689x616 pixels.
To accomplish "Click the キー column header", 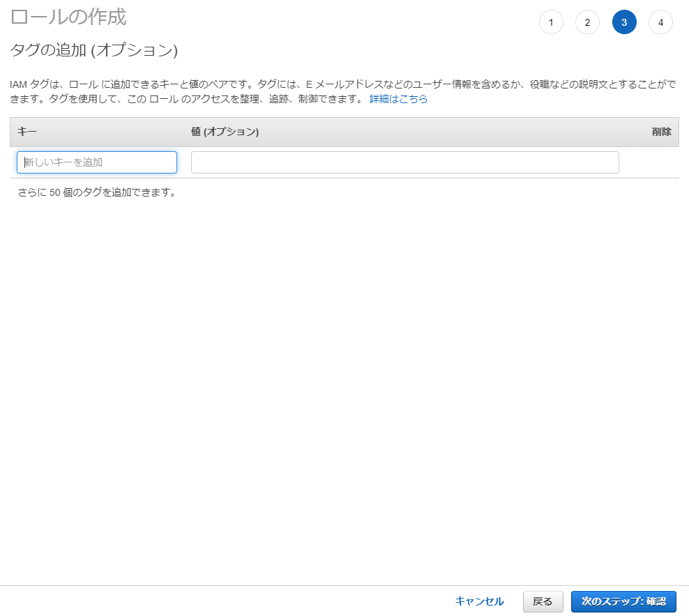I will [27, 131].
